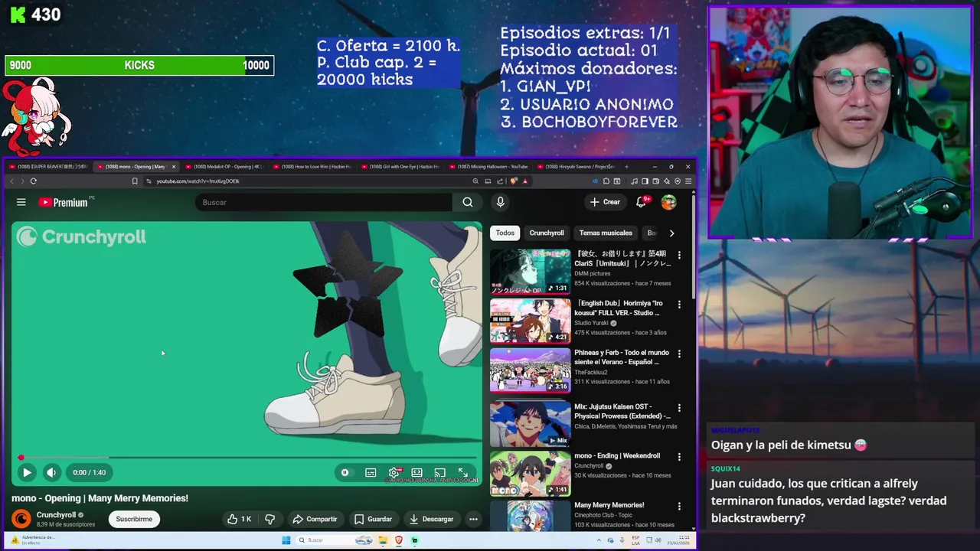This screenshot has width=980, height=551.
Task: Open File Explorer from the taskbar
Action: [x=383, y=540]
